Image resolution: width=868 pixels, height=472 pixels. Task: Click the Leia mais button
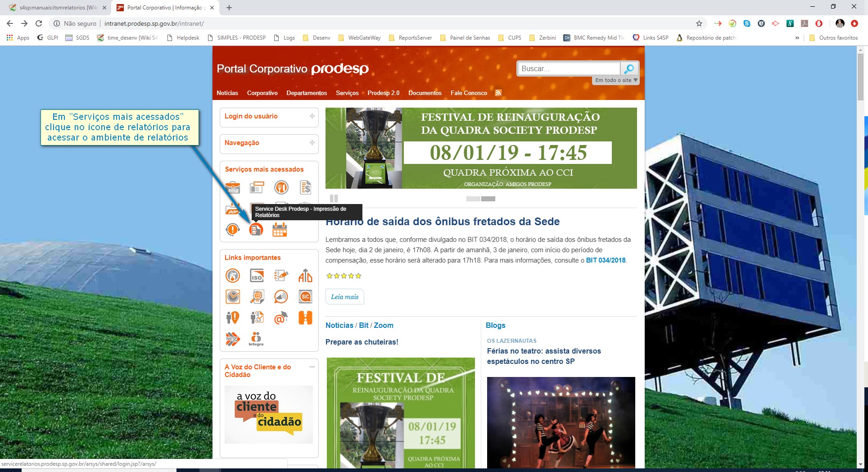(x=344, y=297)
